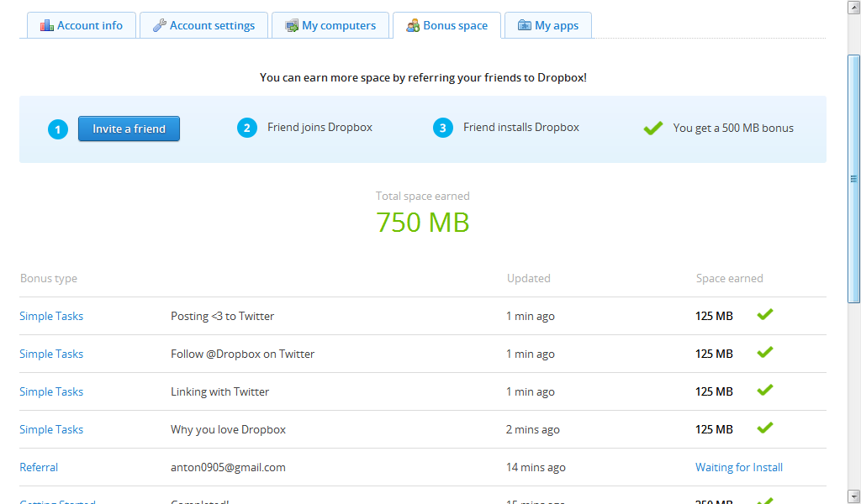The image size is (861, 504).
Task: Click the My computers monitor icon
Action: tap(292, 25)
